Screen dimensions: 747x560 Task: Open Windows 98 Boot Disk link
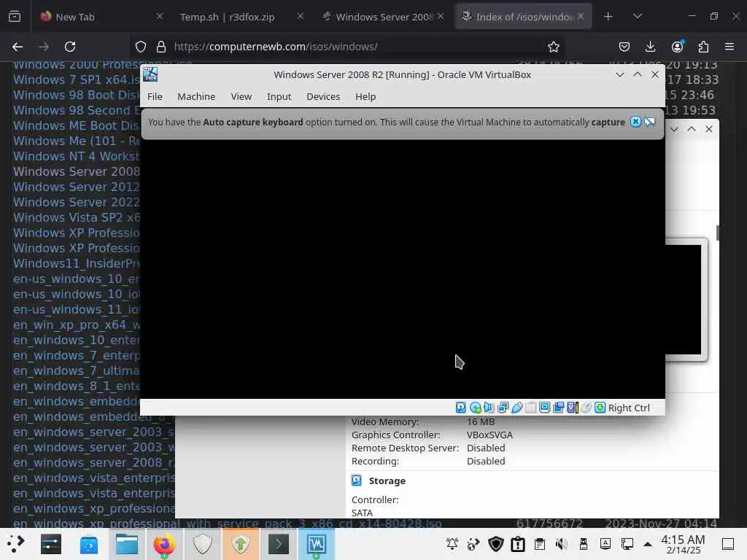pyautogui.click(x=77, y=95)
